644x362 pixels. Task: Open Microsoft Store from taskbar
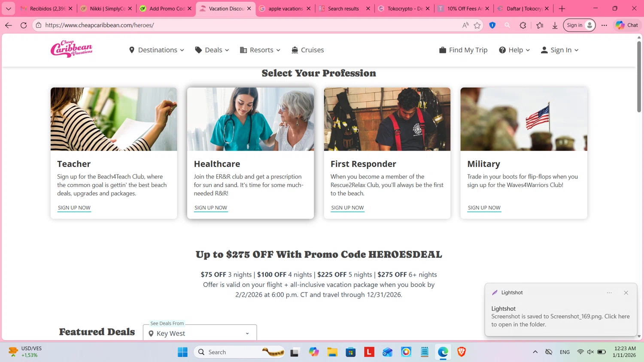[351, 352]
